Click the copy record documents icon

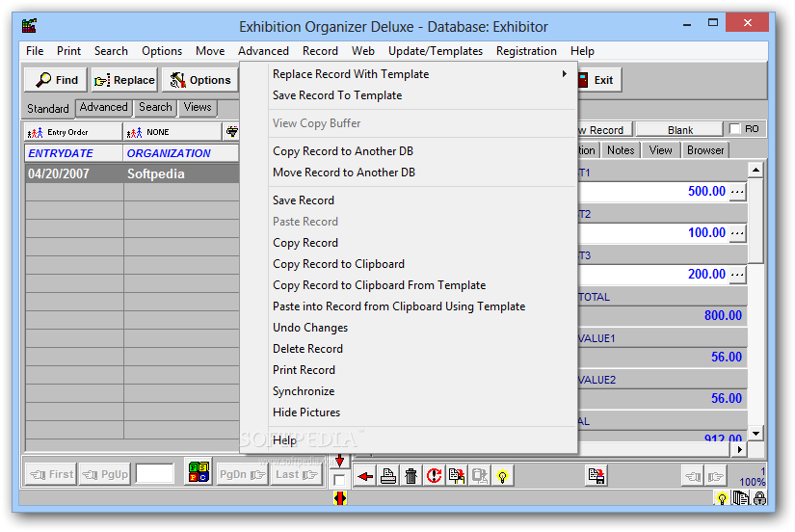click(457, 476)
